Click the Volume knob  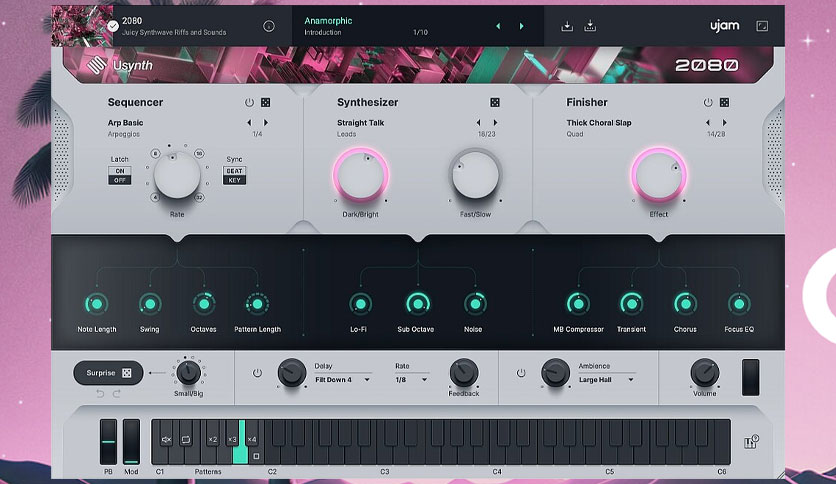(x=705, y=373)
